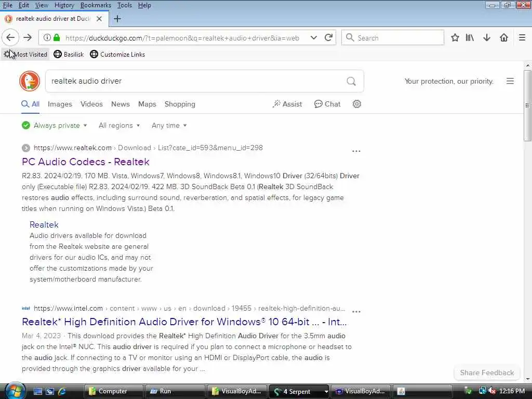The width and height of the screenshot is (532, 399).
Task: Open the Tools menu
Action: pyautogui.click(x=125, y=5)
